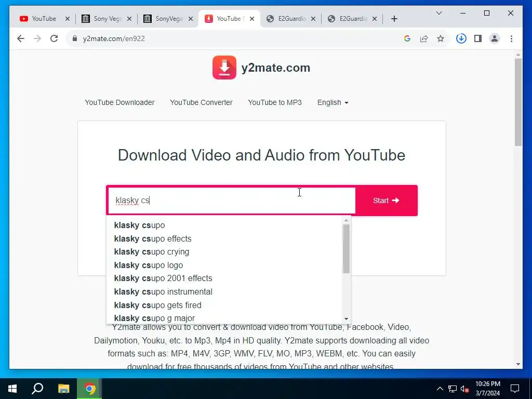
Task: Open File Explorer from taskbar
Action: (63, 389)
